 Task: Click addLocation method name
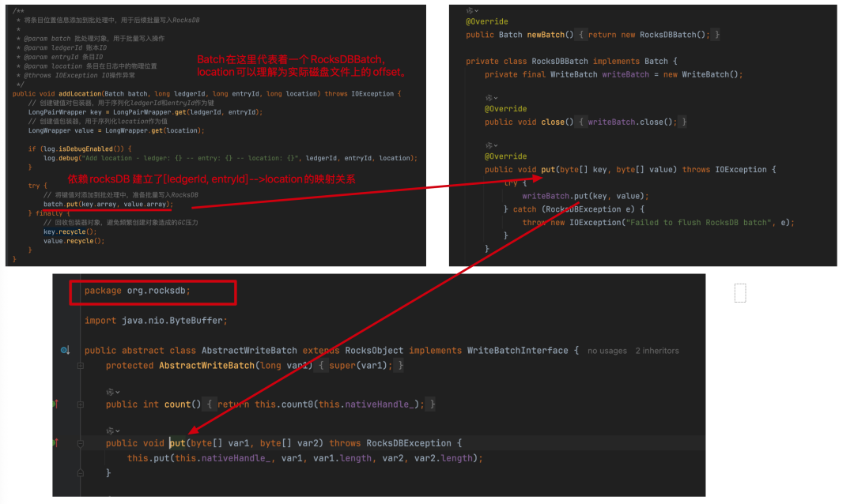pos(80,94)
